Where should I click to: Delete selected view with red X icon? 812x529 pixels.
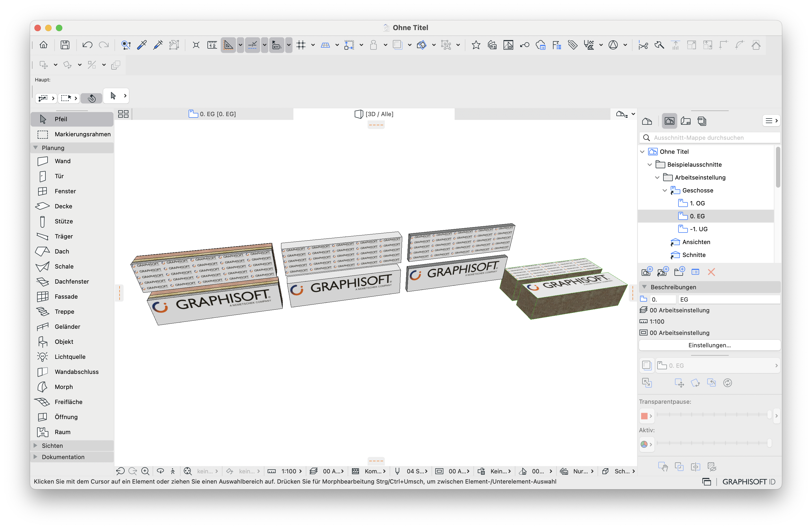pyautogui.click(x=711, y=272)
